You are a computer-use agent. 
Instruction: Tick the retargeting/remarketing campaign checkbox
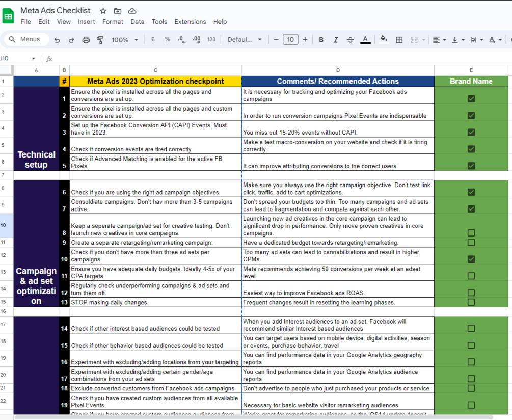(x=471, y=242)
